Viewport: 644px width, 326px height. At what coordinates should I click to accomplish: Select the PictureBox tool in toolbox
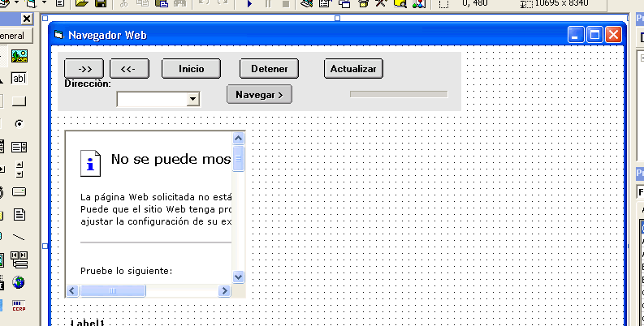point(19,56)
